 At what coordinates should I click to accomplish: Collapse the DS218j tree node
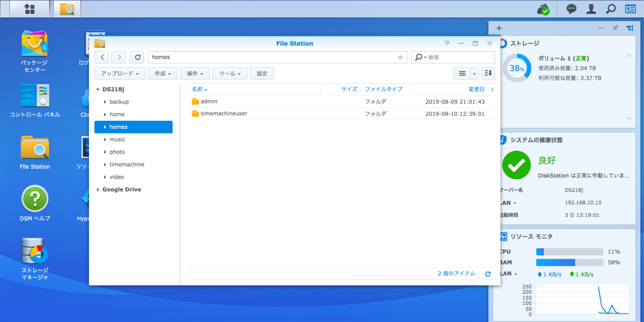point(98,90)
